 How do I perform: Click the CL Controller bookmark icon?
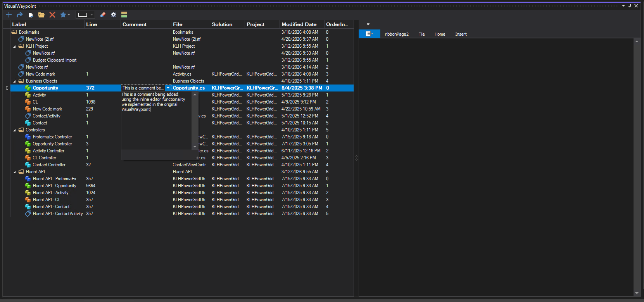(28, 158)
